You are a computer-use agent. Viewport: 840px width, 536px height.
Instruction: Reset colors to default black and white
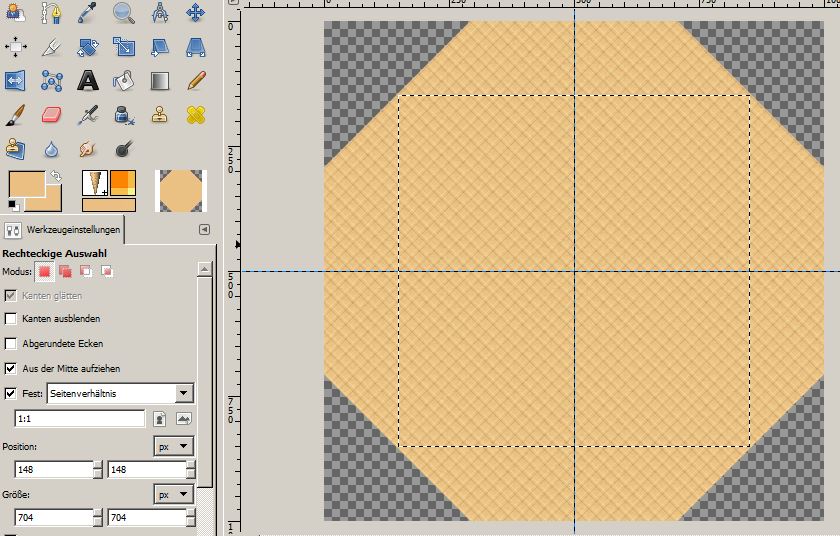pyautogui.click(x=13, y=206)
